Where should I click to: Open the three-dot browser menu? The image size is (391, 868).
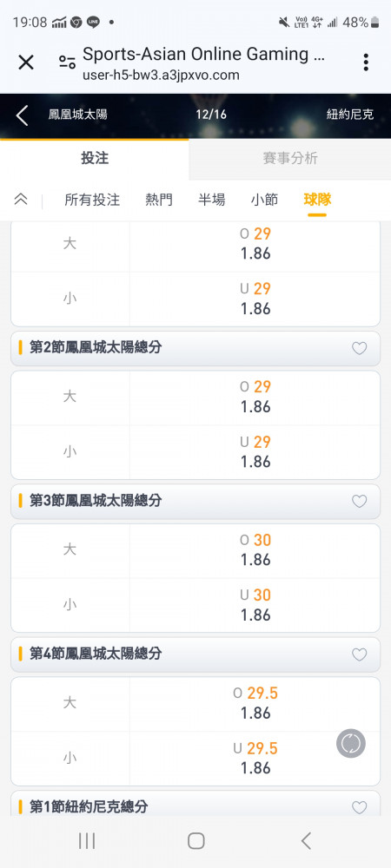[366, 62]
